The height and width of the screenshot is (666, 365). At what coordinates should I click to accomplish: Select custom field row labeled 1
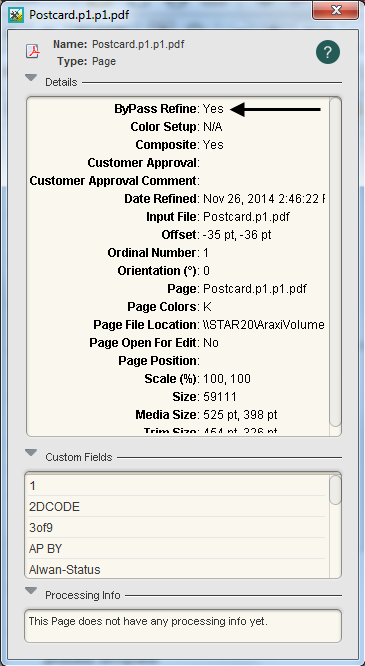[177, 485]
